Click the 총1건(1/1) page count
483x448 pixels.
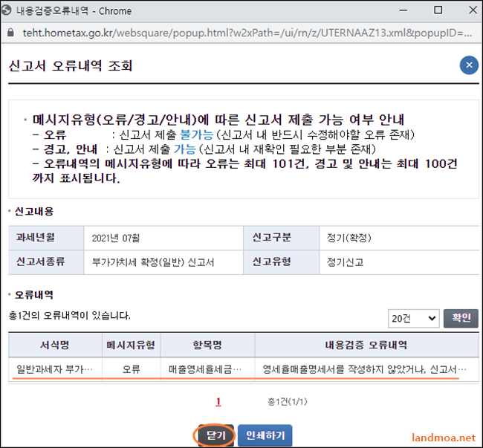click(x=287, y=401)
